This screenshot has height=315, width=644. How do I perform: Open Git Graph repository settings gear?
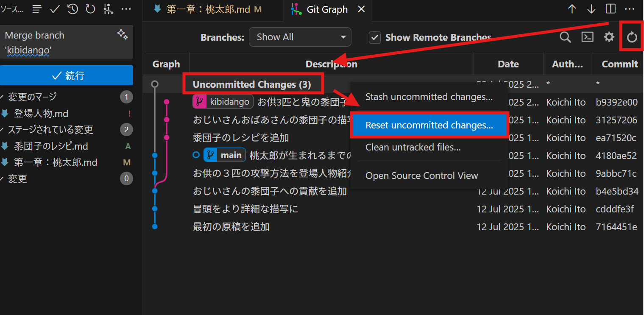[609, 37]
